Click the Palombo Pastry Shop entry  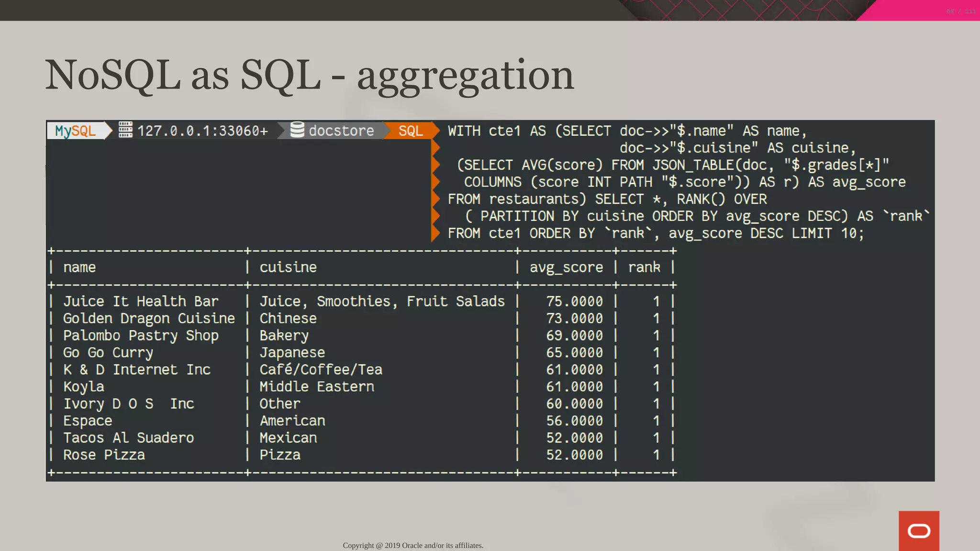click(x=141, y=336)
